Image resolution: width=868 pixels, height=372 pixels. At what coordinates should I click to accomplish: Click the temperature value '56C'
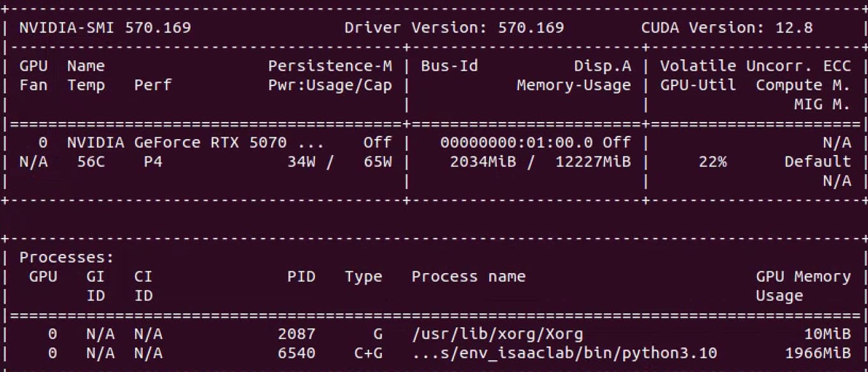[x=91, y=161]
